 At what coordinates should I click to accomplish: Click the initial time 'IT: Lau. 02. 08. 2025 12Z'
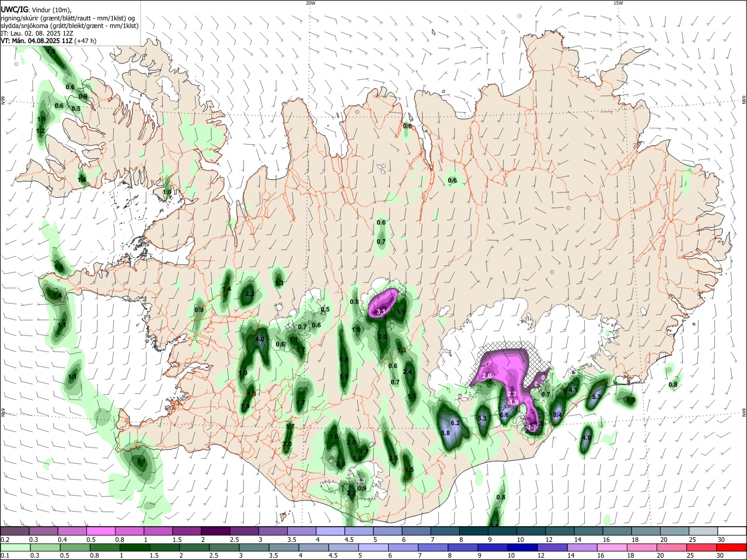click(37, 33)
